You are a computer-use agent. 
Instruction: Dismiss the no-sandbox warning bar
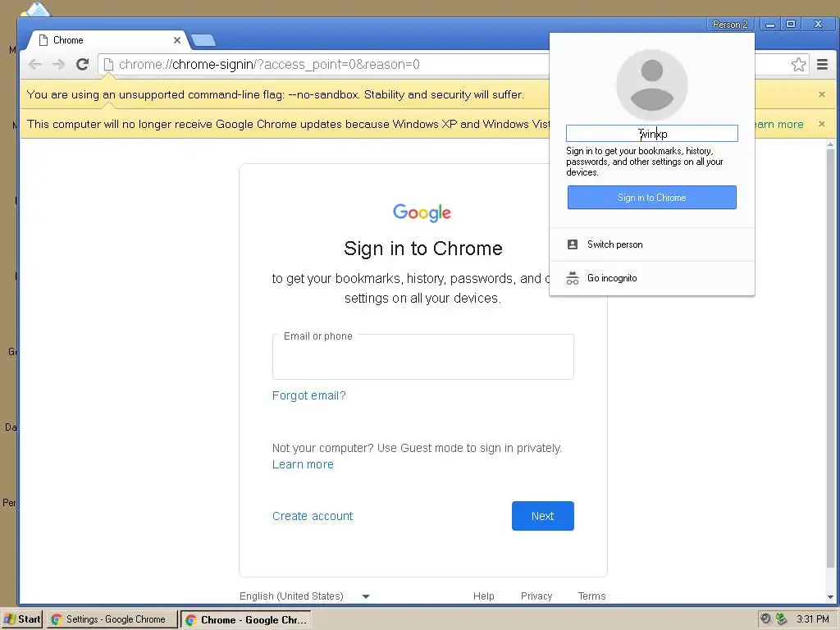tap(822, 94)
